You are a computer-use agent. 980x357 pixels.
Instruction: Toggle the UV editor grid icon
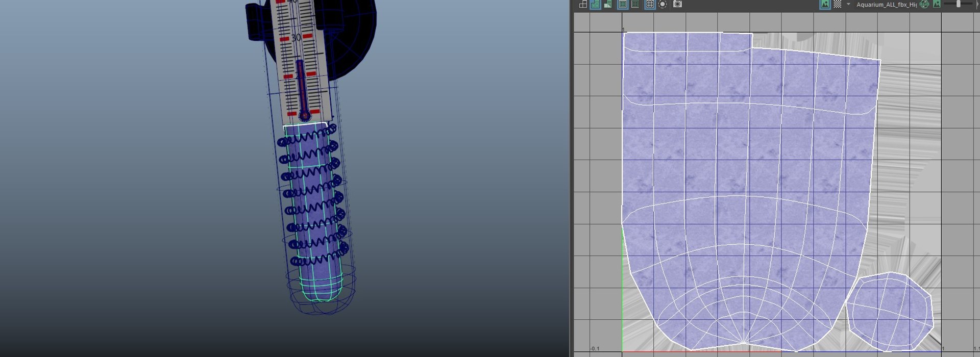(x=650, y=4)
